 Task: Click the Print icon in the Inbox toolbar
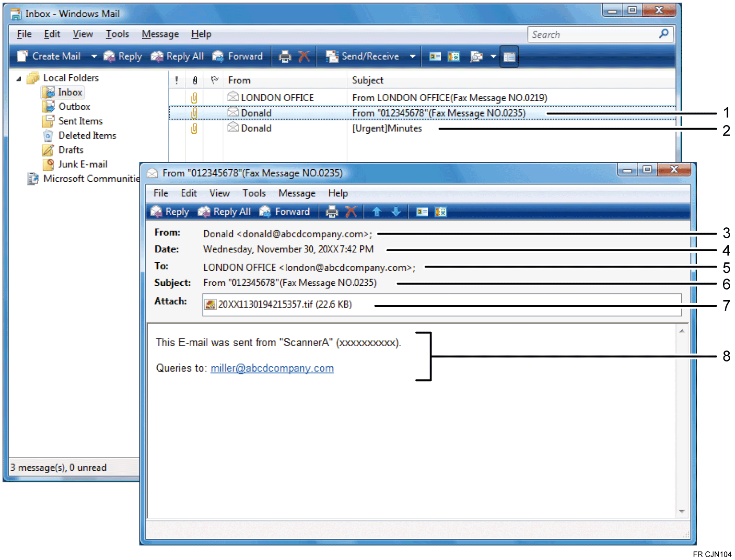(285, 57)
